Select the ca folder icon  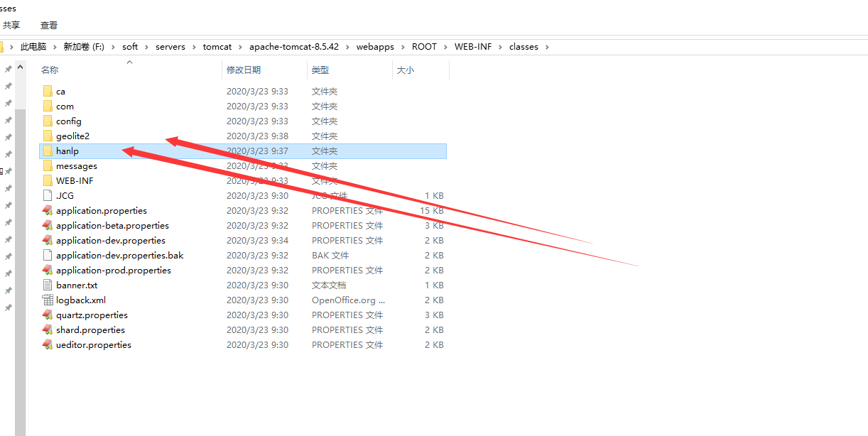48,91
